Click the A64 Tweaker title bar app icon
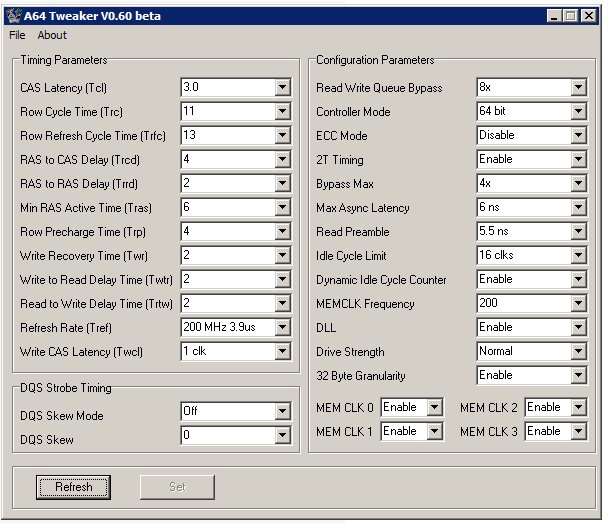This screenshot has height=524, width=608. pyautogui.click(x=14, y=16)
